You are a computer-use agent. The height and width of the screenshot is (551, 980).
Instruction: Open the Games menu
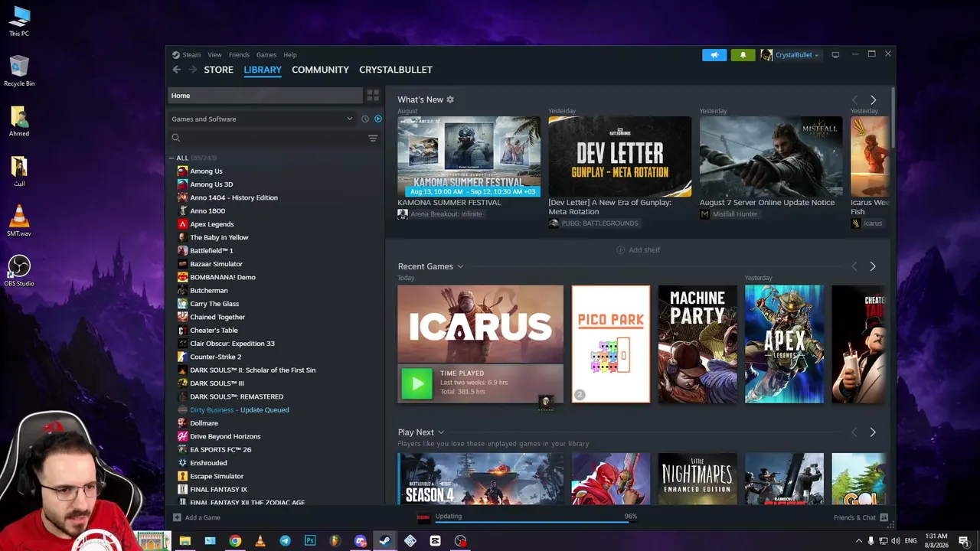point(266,55)
